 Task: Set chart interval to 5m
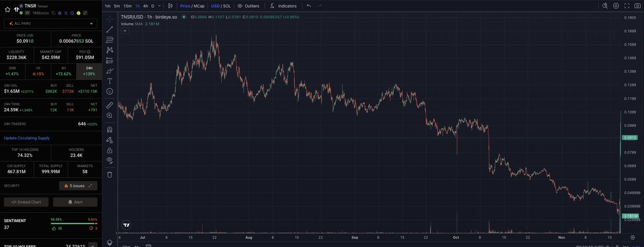(x=117, y=6)
